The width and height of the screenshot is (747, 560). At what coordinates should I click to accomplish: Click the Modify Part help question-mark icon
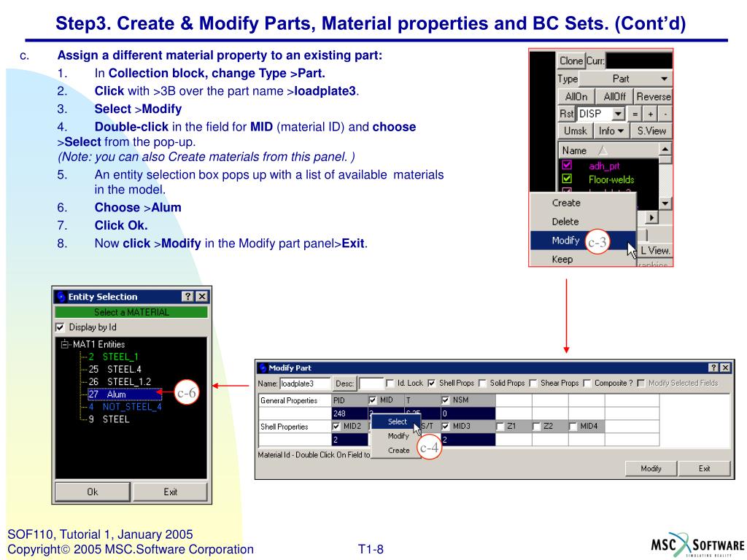[x=713, y=367]
